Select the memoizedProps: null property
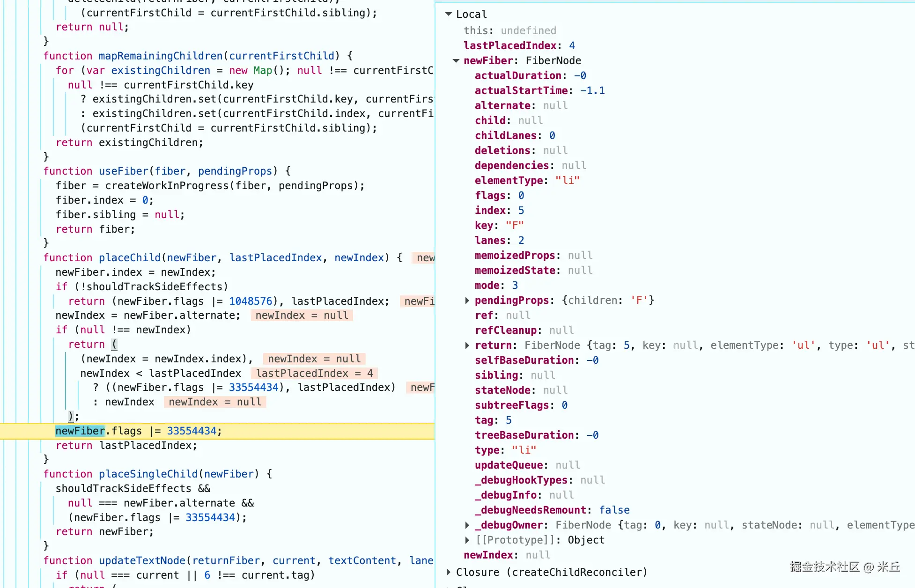 [x=534, y=256]
